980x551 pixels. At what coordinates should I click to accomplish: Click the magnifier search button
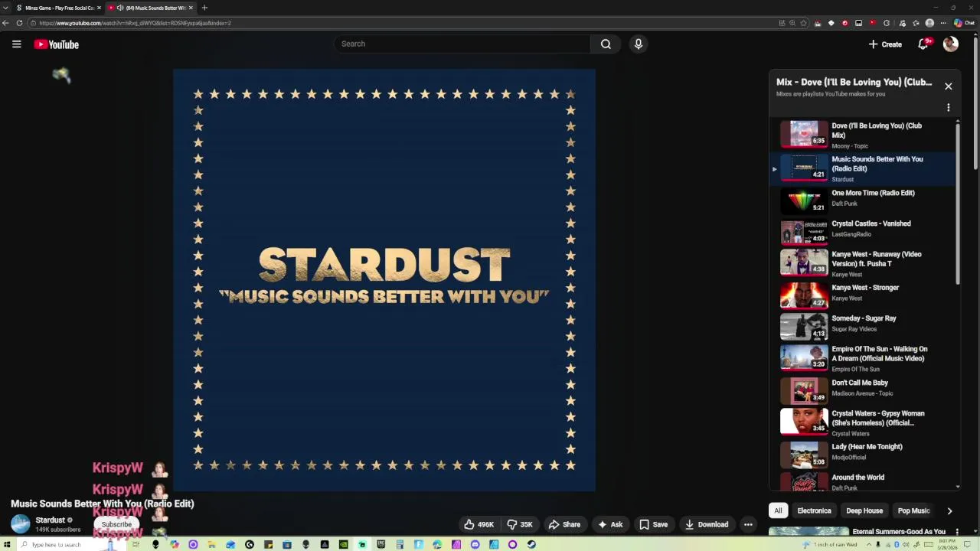tap(606, 44)
